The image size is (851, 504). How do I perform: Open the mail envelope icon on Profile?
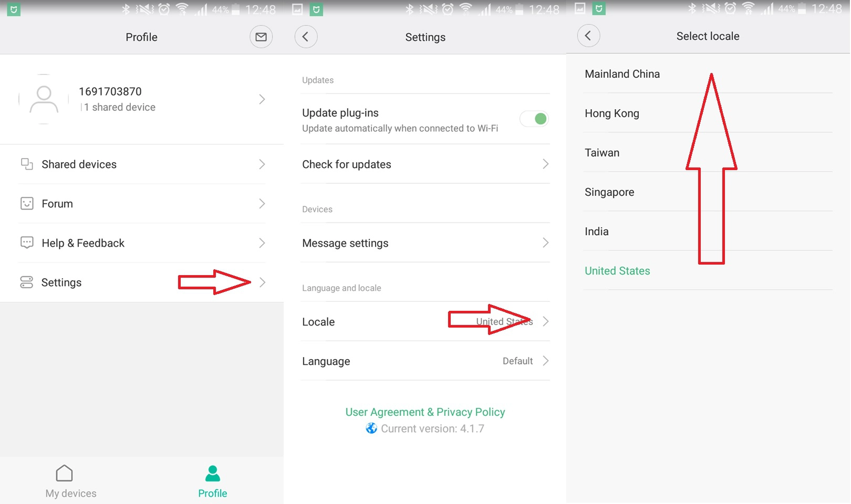pos(261,37)
